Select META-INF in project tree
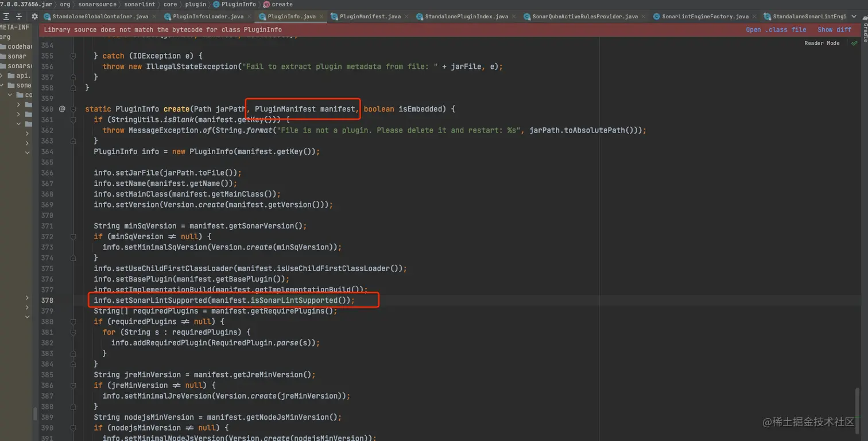The image size is (868, 441). (15, 27)
